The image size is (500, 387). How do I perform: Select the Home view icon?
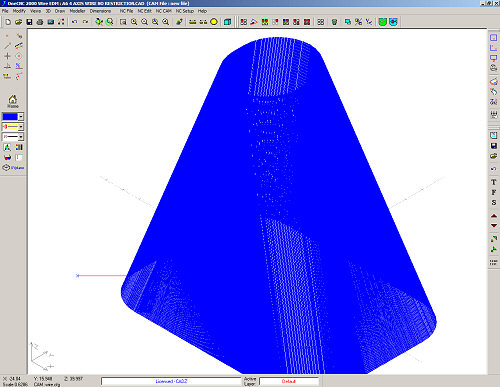tap(13, 101)
